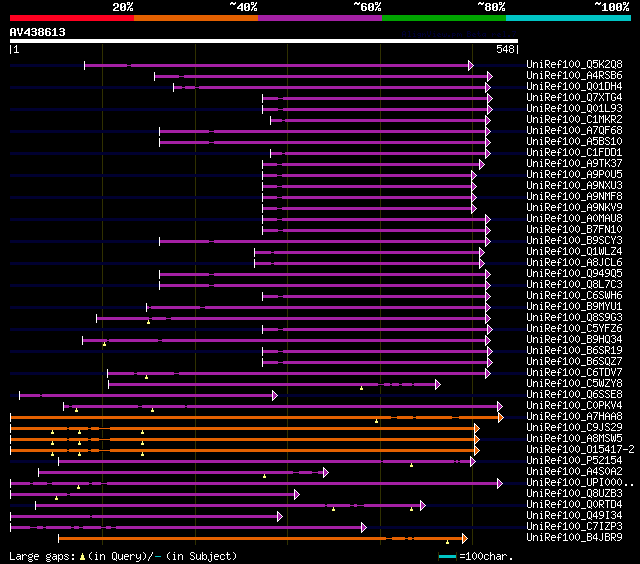Select the UniRef100_O15417-2 label
The height and width of the screenshot is (564, 640).
580,450
